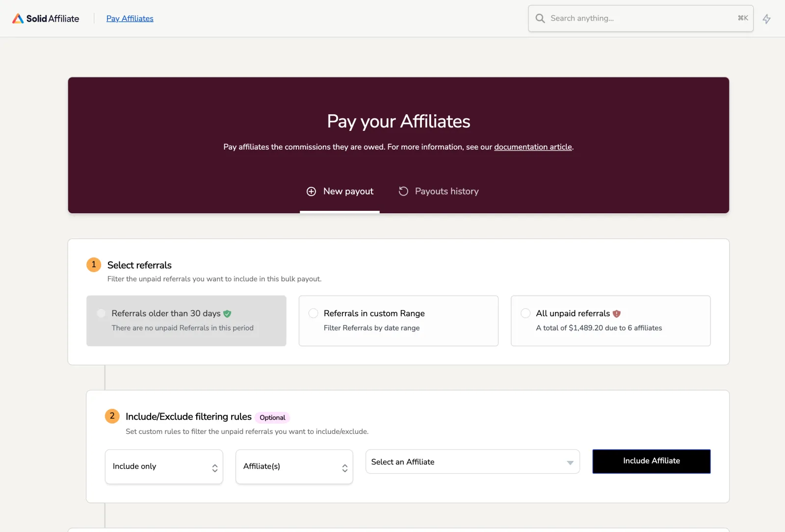Click the Pay your Affiliates title

click(x=398, y=121)
